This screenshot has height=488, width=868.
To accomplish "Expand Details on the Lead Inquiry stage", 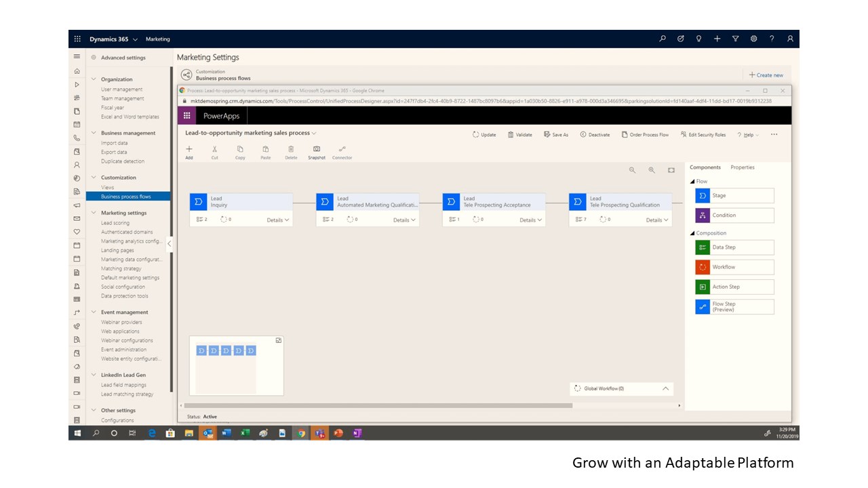I will (278, 220).
